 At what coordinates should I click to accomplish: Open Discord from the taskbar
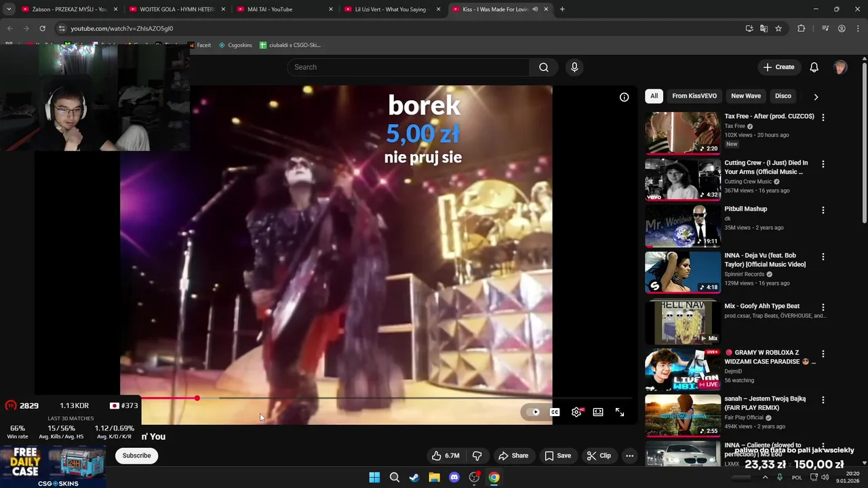pyautogui.click(x=454, y=477)
